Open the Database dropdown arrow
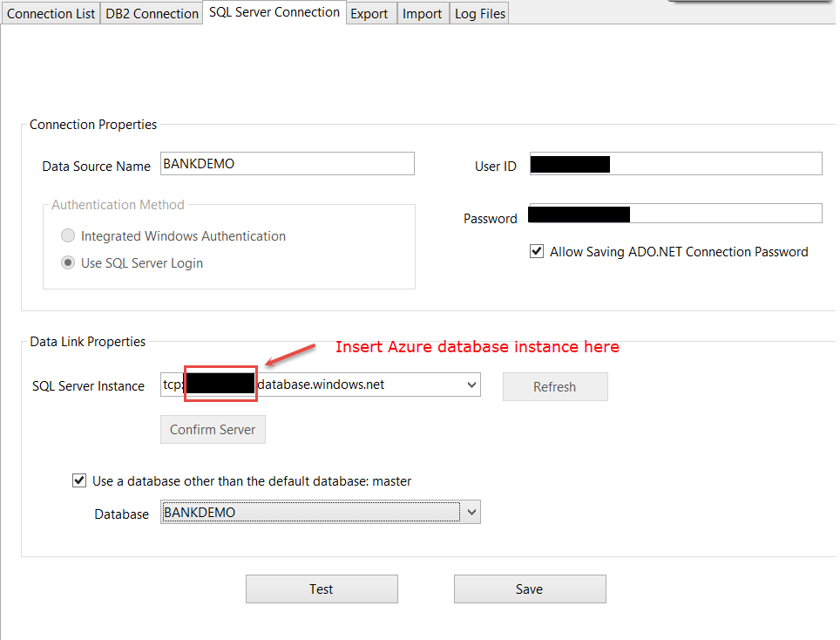840x640 pixels. tap(471, 513)
